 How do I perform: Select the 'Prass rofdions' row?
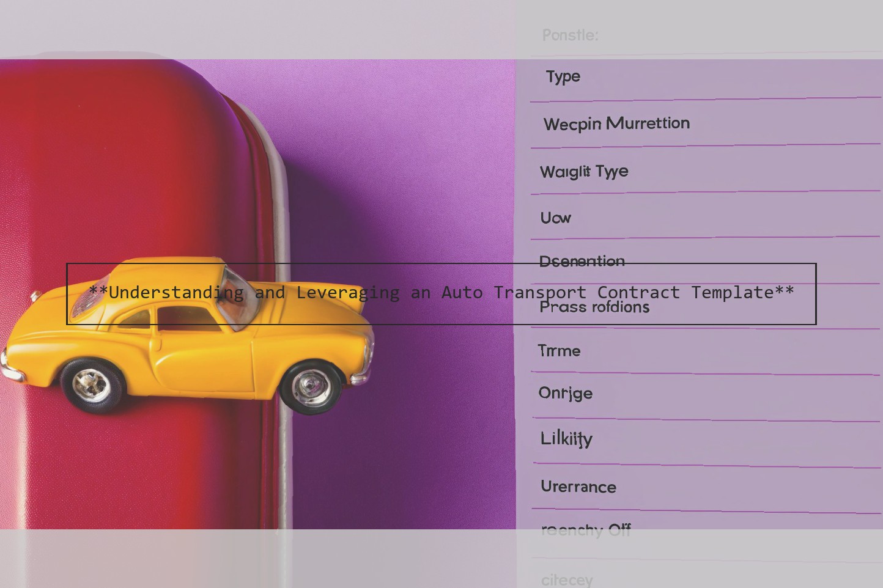(706, 306)
